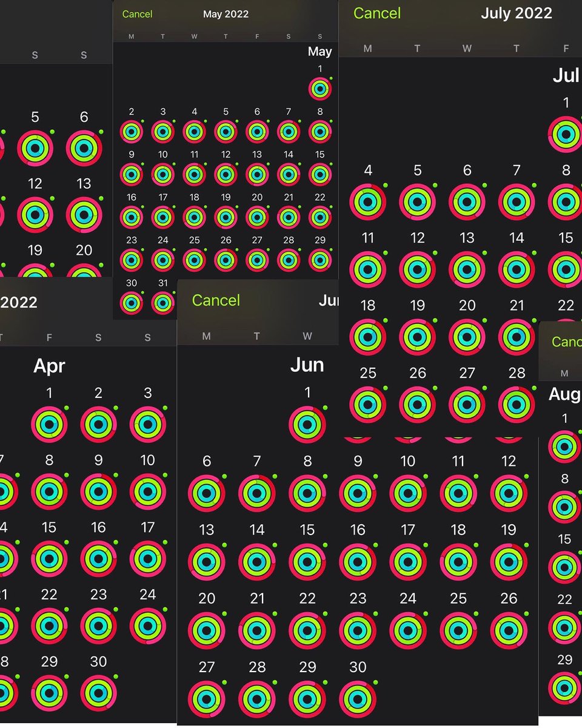Open activity rings for May 1
This screenshot has width=582, height=728.
[319, 89]
